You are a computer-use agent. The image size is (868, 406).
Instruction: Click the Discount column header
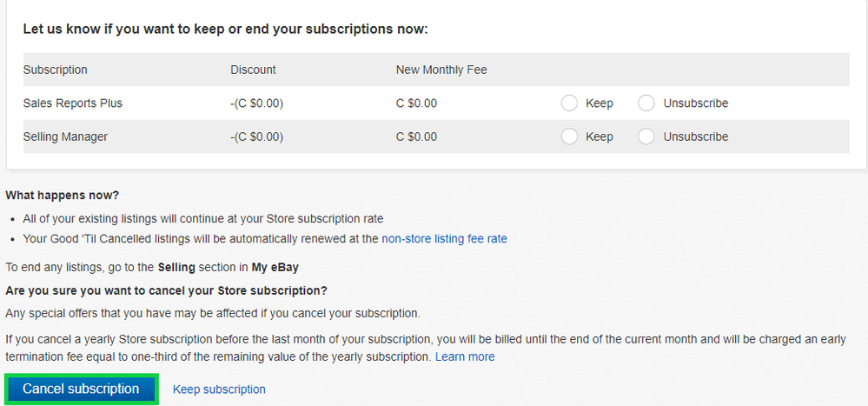click(x=253, y=70)
